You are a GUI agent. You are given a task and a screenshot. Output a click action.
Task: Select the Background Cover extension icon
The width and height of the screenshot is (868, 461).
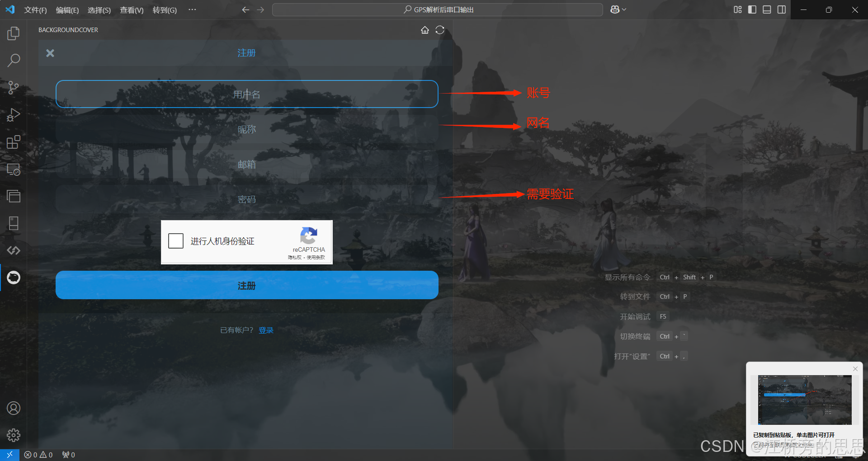pos(14,278)
